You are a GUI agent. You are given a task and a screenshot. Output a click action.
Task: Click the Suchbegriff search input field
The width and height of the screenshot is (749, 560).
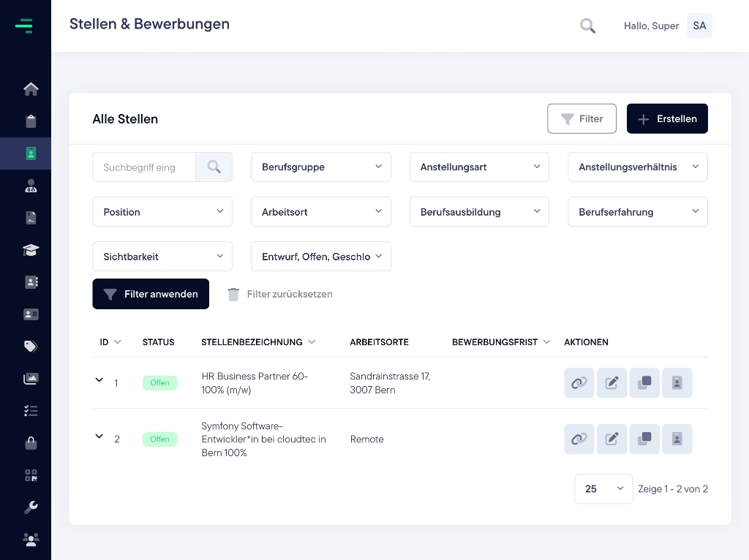pyautogui.click(x=144, y=167)
